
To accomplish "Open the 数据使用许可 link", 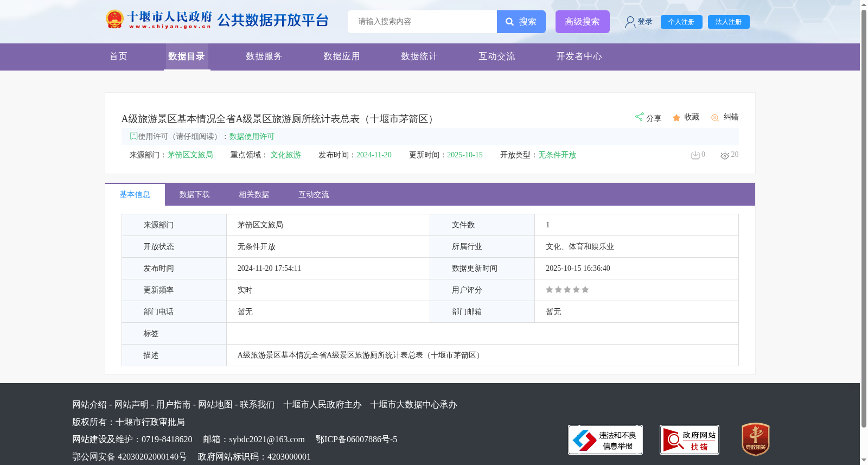I will [252, 137].
